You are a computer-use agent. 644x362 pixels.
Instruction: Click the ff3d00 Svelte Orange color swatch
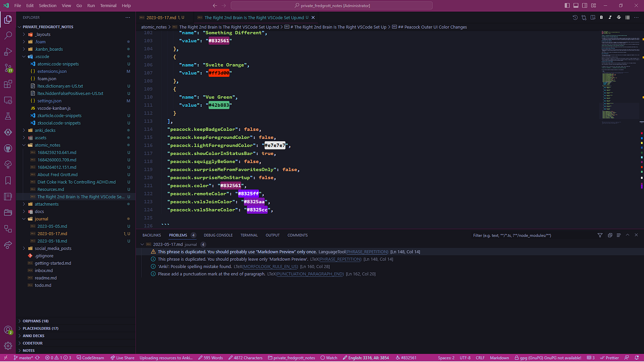point(219,73)
